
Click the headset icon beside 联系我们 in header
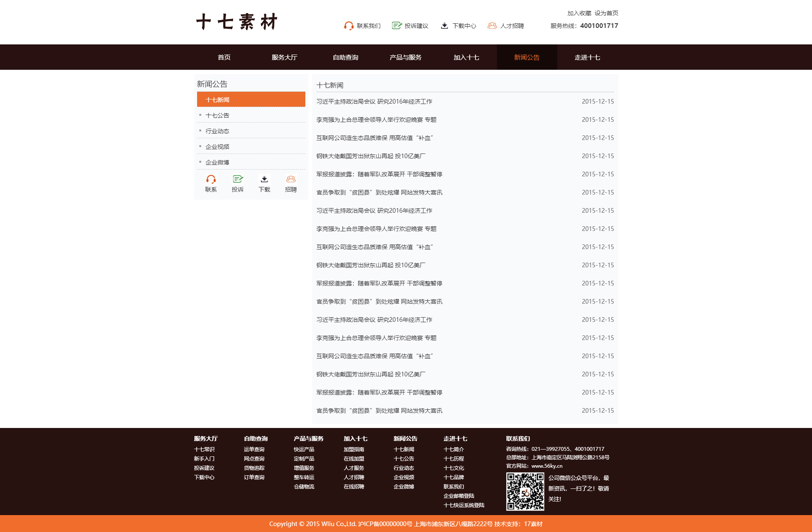tap(348, 26)
